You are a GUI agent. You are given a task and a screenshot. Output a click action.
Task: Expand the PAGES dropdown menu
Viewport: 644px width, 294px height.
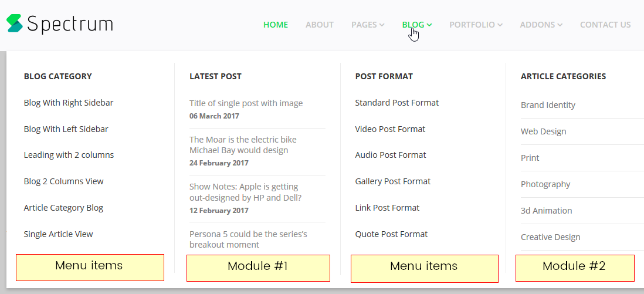(368, 25)
